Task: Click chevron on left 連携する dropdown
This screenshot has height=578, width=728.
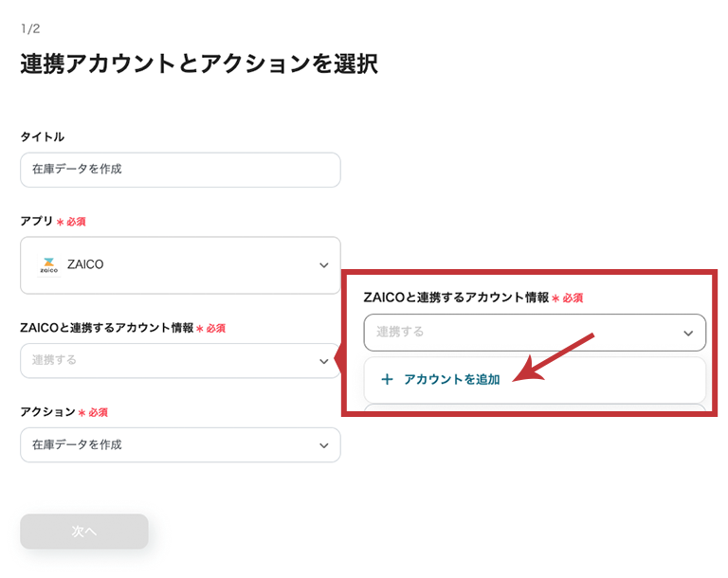Action: click(323, 361)
